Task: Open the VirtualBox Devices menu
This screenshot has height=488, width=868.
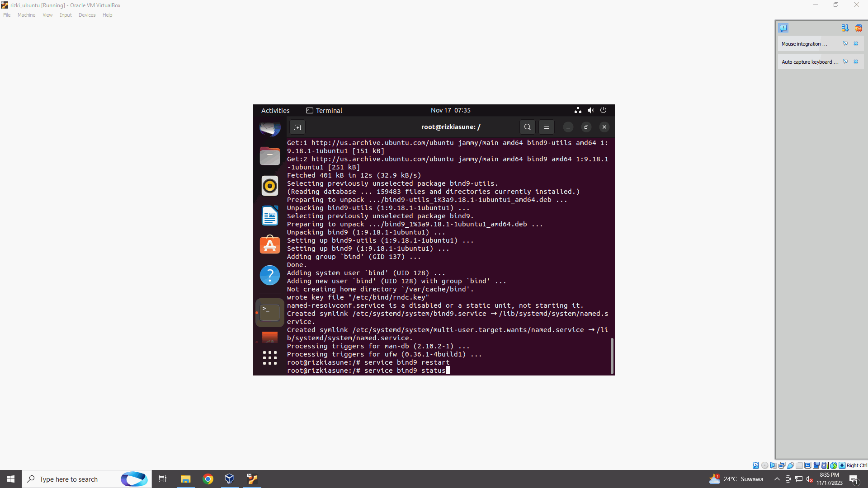Action: tap(87, 15)
